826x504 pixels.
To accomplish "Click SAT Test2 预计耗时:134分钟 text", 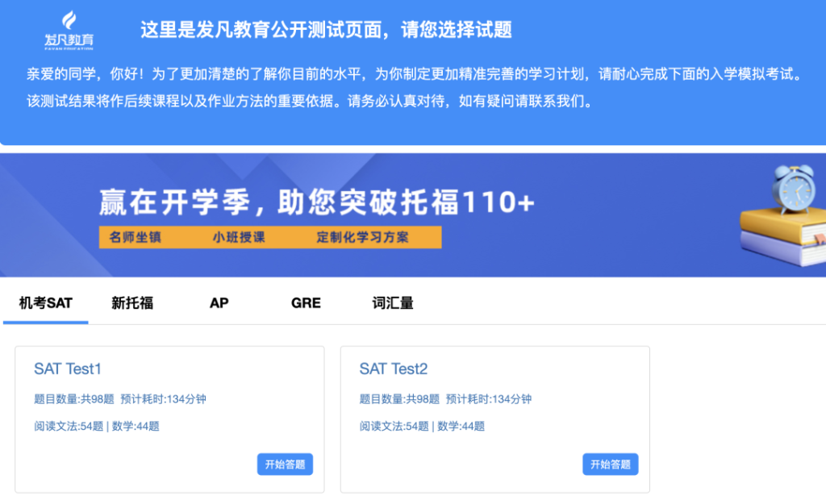I will 489,399.
